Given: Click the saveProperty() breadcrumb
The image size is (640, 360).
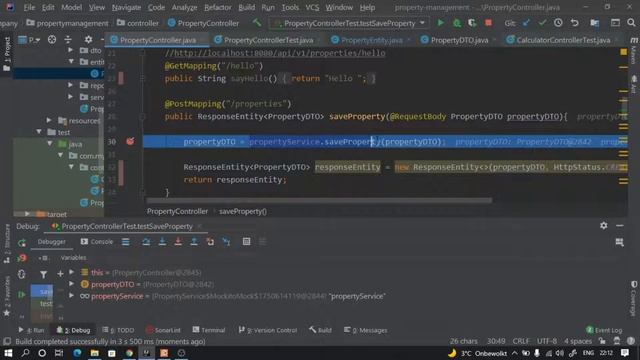Looking at the screenshot, I should point(242,211).
